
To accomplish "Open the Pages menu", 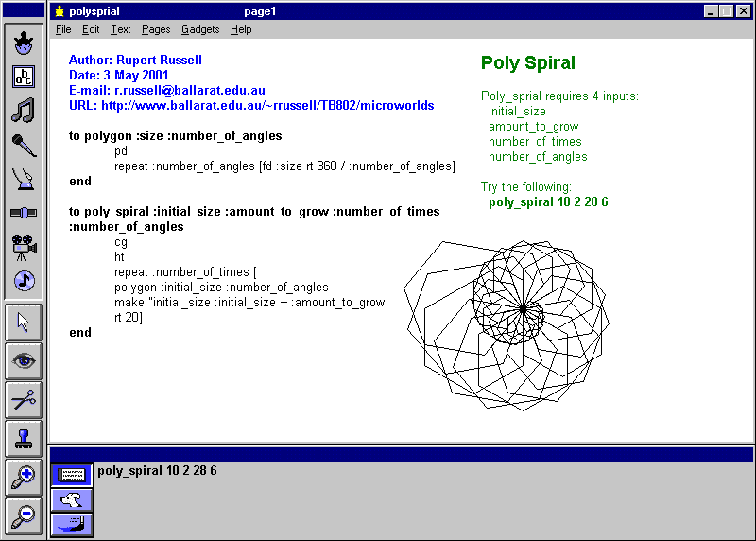I will [x=156, y=29].
